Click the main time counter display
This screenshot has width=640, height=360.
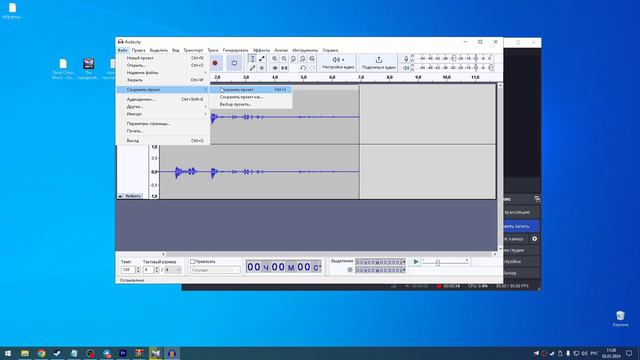tap(284, 267)
